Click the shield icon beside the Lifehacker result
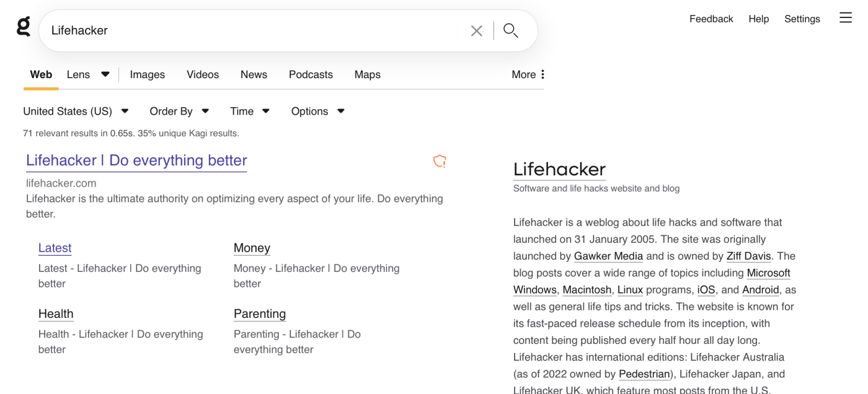Viewport: 868px width, 394px height. [440, 160]
